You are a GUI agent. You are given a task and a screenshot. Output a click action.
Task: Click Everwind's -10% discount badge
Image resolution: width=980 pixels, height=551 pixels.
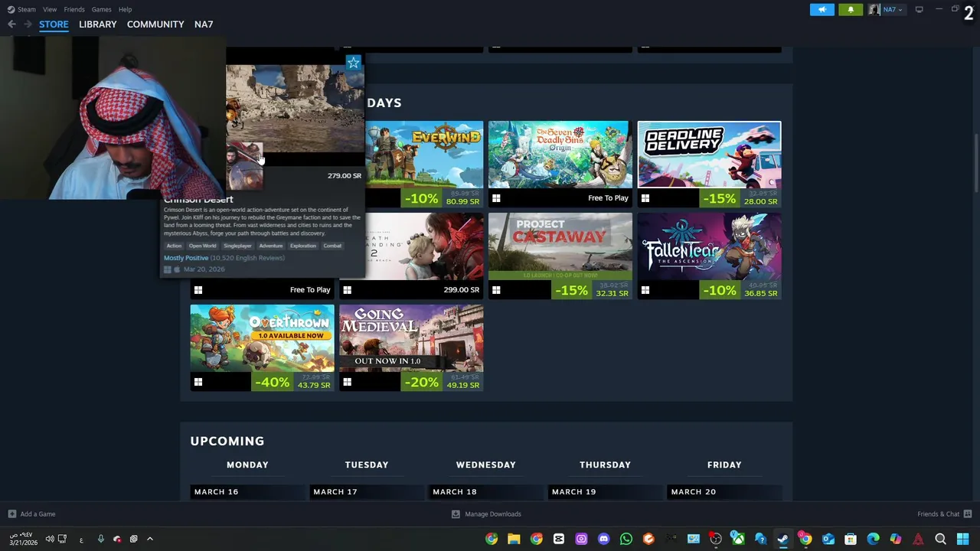point(423,198)
